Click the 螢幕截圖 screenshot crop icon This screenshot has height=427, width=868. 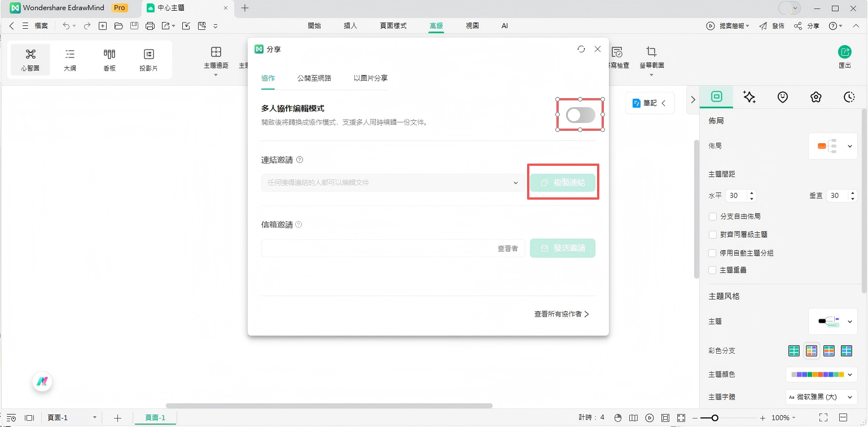(651, 52)
